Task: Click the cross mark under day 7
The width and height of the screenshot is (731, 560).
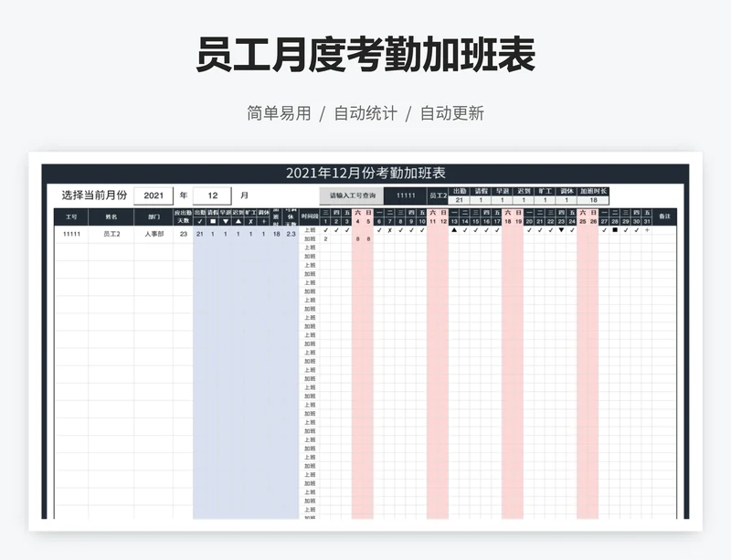Action: (x=390, y=230)
